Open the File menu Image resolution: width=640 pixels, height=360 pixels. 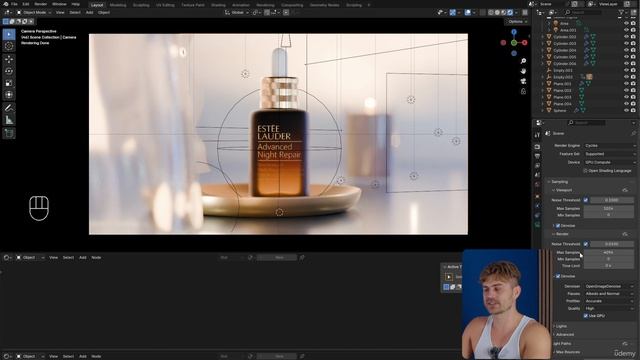(14, 4)
